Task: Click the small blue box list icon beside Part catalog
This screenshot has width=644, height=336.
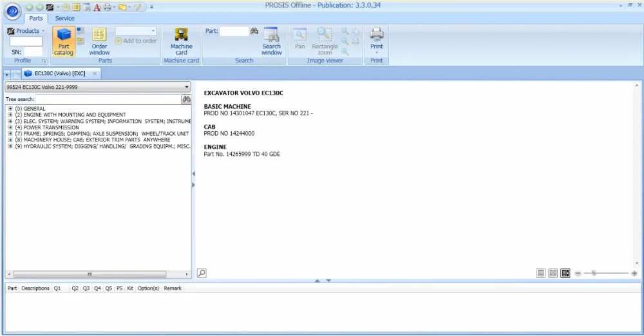Action: (80, 31)
